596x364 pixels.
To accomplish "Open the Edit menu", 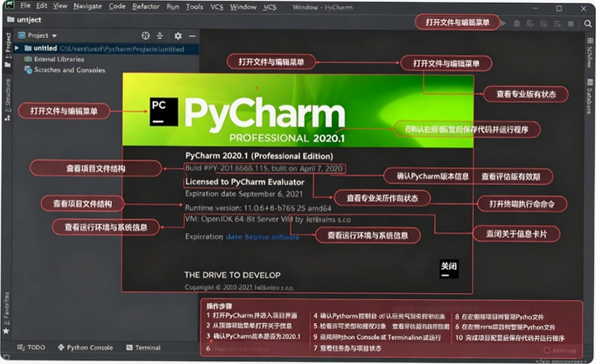I will click(42, 6).
